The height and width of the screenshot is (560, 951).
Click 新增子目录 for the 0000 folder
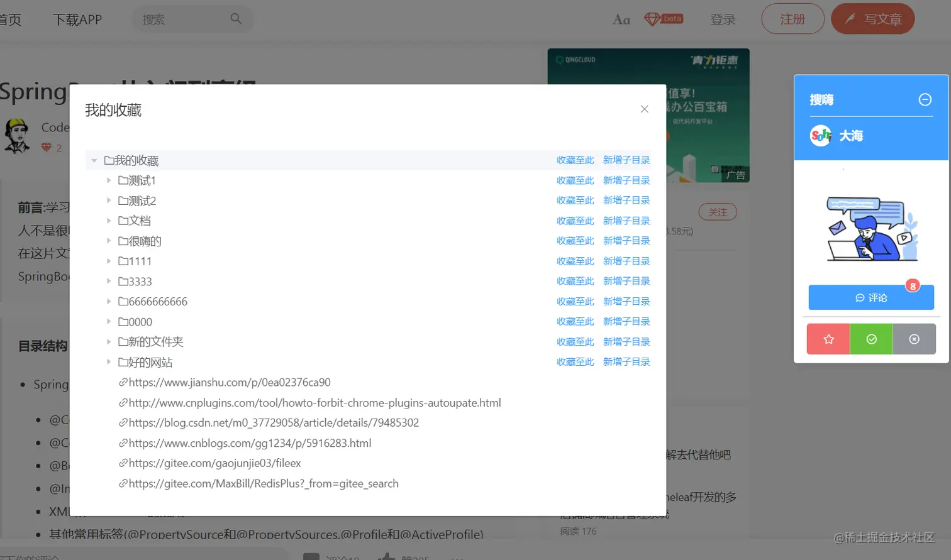coord(626,321)
